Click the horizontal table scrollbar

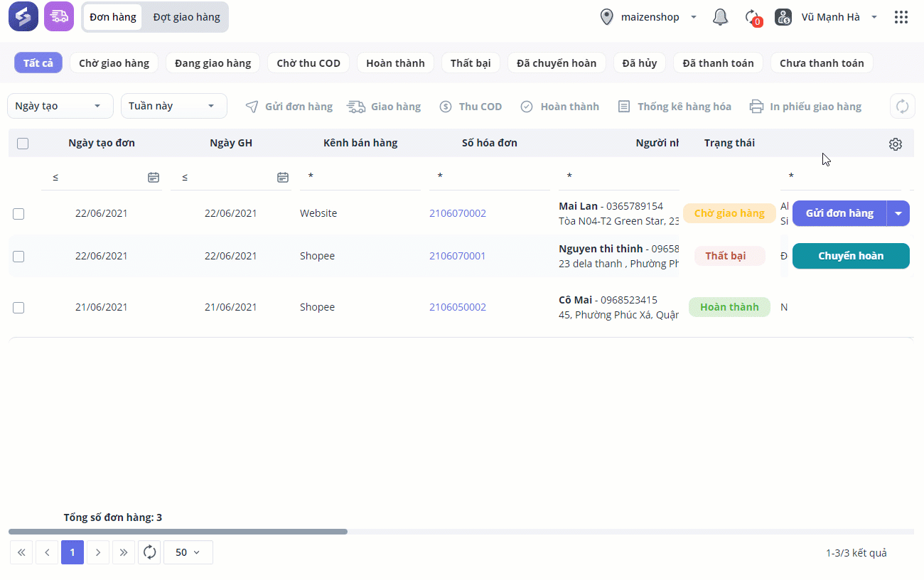coord(178,532)
